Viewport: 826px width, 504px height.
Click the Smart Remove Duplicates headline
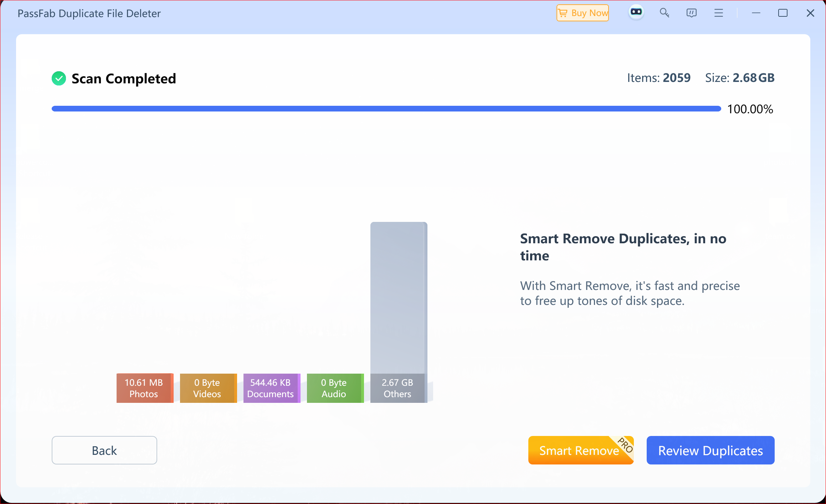click(x=623, y=247)
